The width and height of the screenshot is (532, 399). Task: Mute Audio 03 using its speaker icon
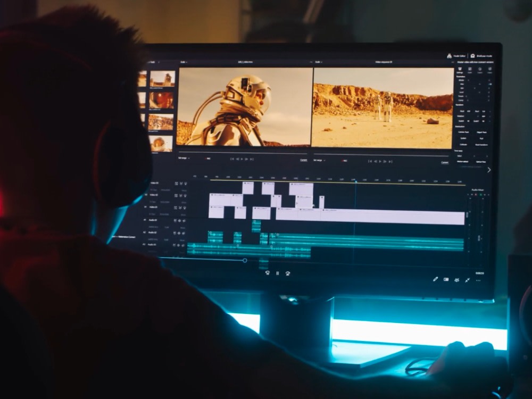pos(183,245)
